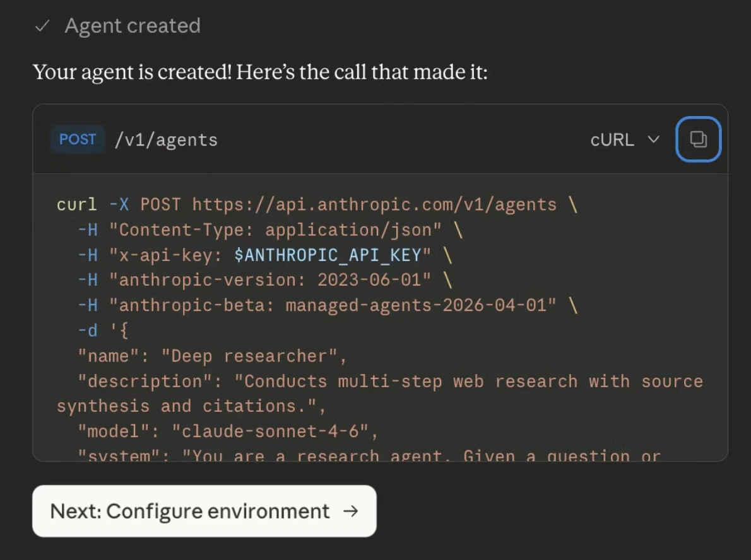The height and width of the screenshot is (560, 751).
Task: Click the claude-sonnet-4-6 model value
Action: pos(270,432)
